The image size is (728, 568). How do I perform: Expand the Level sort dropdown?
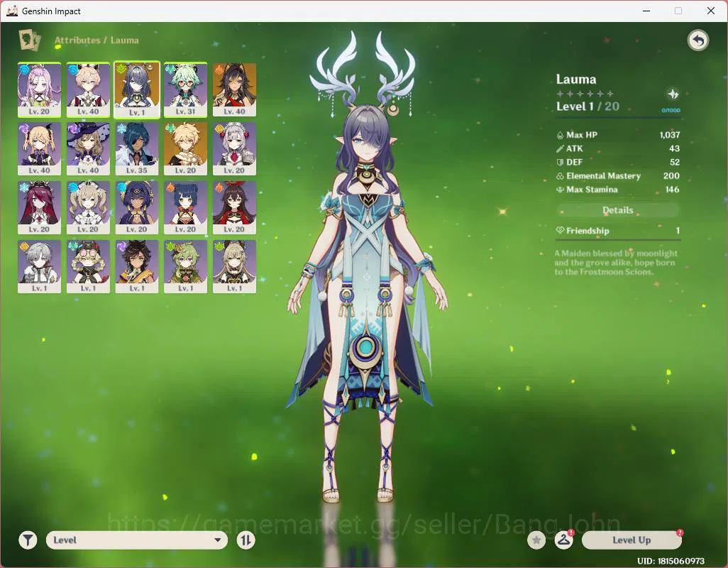(x=137, y=540)
